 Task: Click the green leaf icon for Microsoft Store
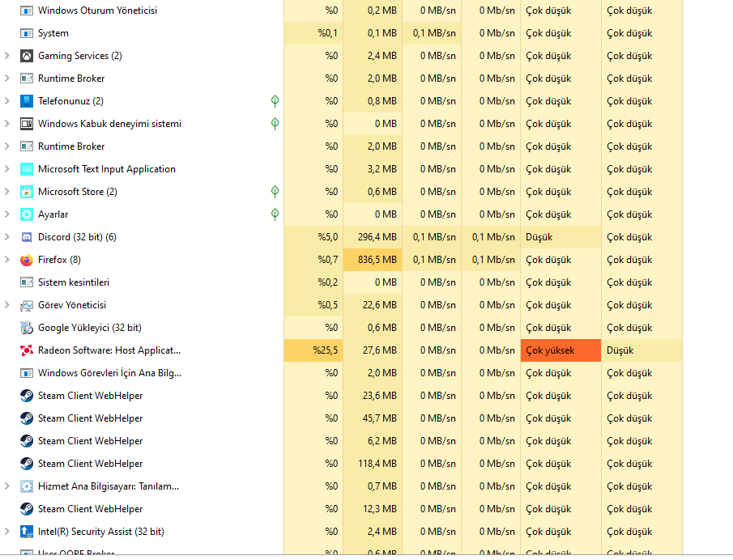[275, 192]
